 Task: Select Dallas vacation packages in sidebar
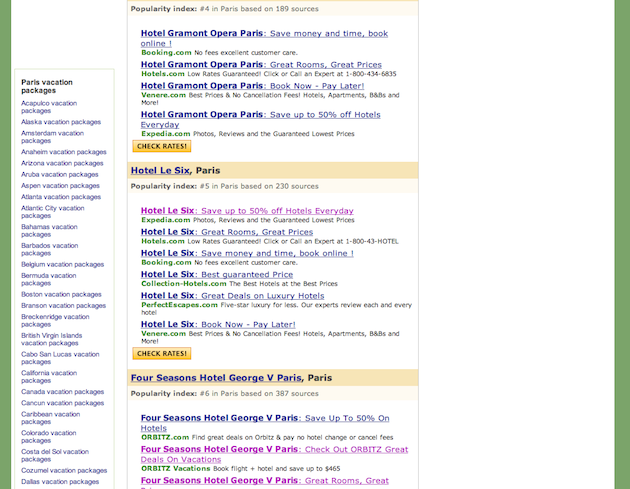pos(60,481)
